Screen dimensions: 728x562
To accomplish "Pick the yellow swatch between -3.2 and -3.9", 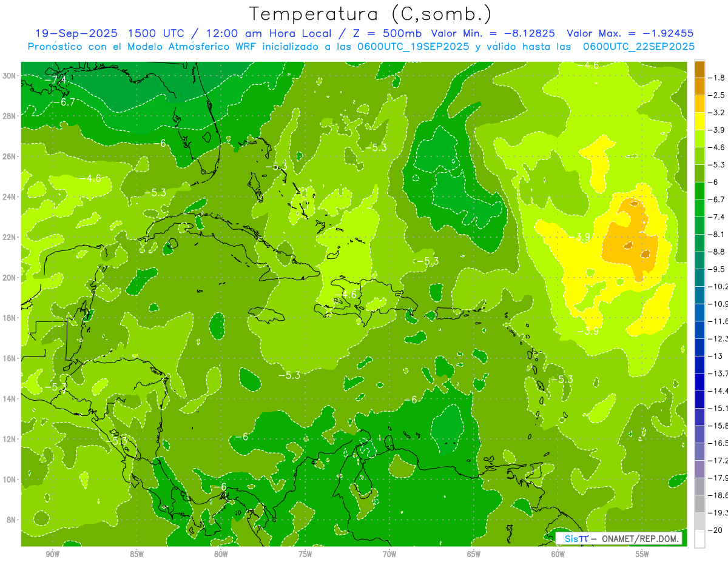I will (x=699, y=121).
